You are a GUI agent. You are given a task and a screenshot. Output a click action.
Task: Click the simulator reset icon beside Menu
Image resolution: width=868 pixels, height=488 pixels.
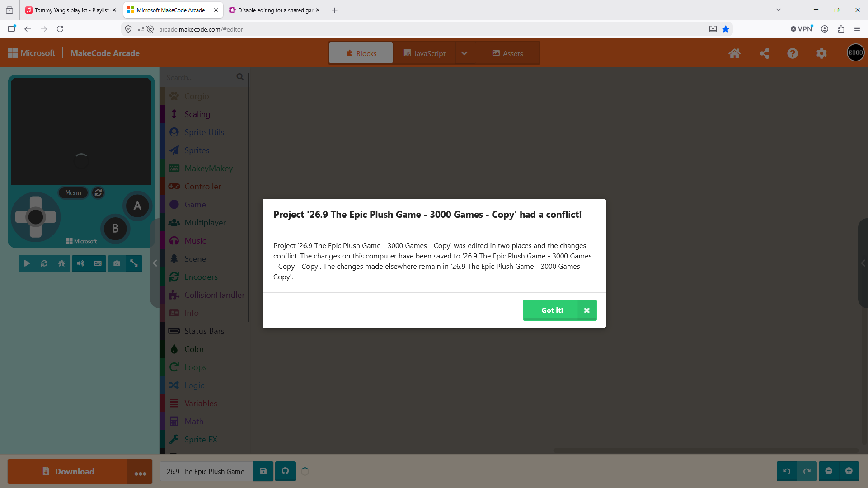(x=98, y=193)
